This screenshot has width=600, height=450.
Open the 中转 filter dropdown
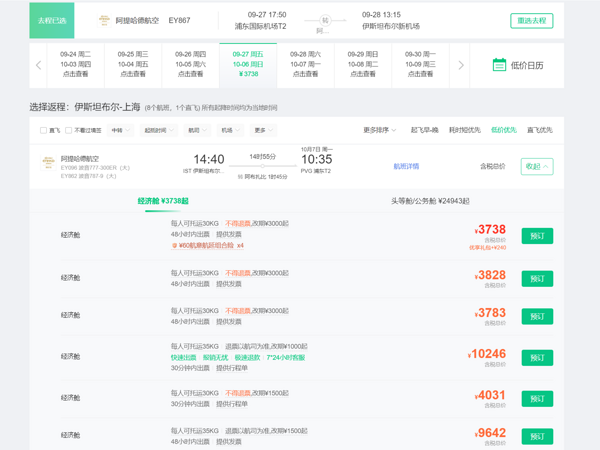coord(121,130)
